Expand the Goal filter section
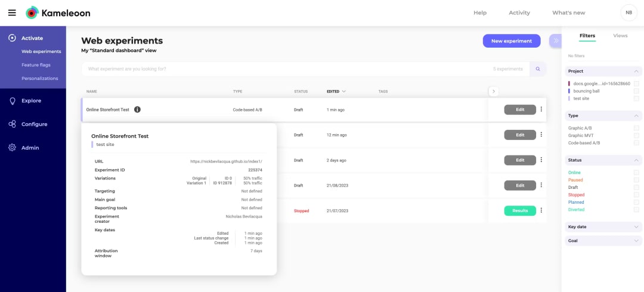This screenshot has height=292, width=644. pos(603,241)
